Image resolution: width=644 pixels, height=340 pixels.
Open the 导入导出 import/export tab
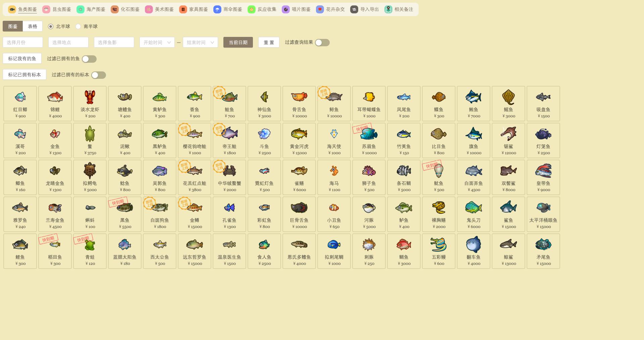pyautogui.click(x=365, y=9)
